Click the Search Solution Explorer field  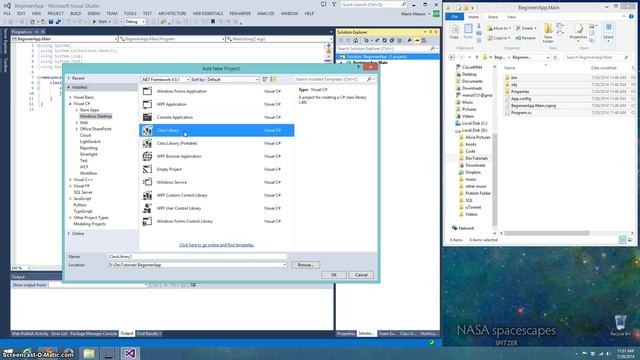pos(387,48)
